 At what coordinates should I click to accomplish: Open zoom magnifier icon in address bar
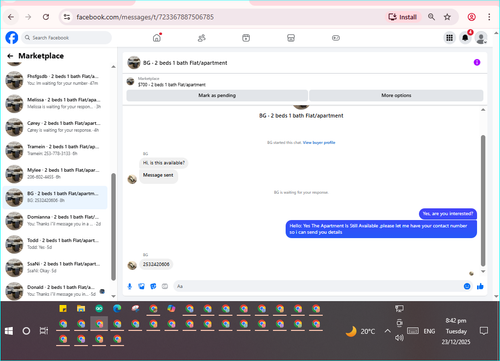[431, 17]
